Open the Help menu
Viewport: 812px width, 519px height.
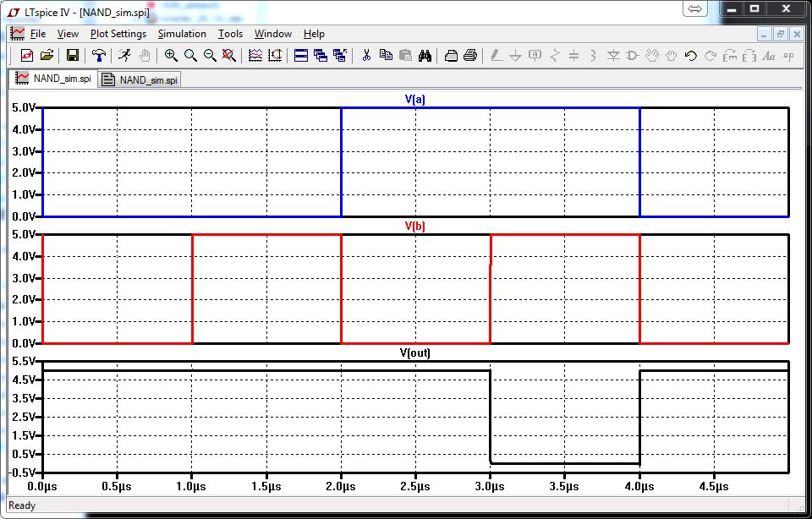pos(314,34)
